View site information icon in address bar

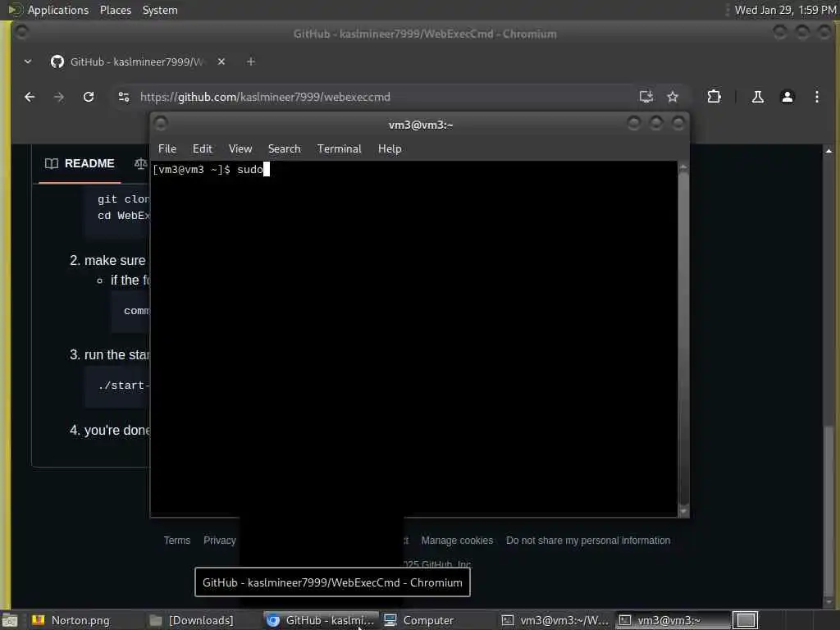[124, 97]
